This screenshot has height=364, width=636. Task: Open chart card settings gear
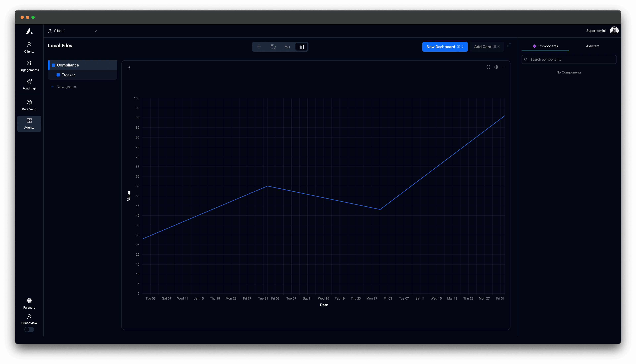pos(496,67)
